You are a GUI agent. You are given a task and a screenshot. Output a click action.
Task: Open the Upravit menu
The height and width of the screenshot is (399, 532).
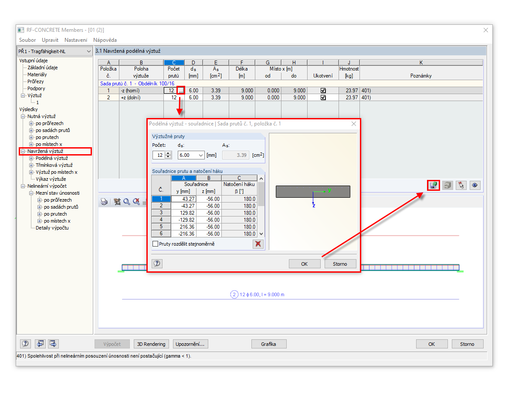click(x=50, y=40)
